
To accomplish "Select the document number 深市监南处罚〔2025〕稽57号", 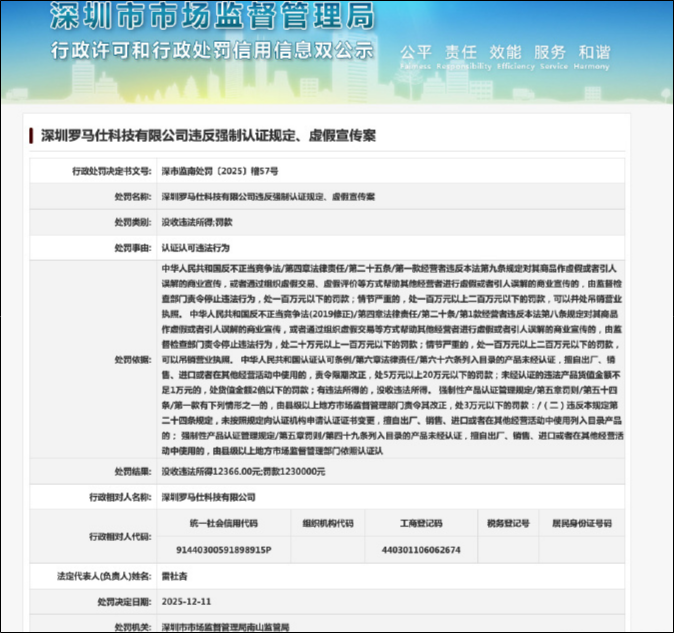I will click(220, 171).
